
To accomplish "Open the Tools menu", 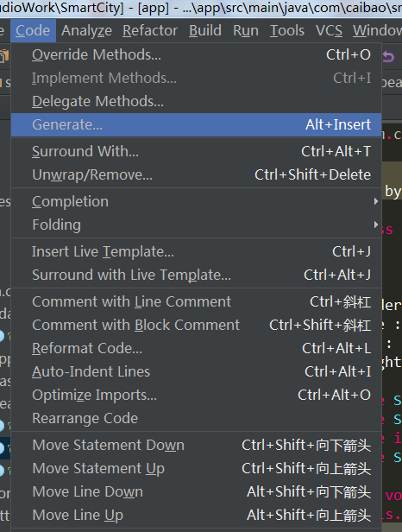I will click(x=287, y=30).
